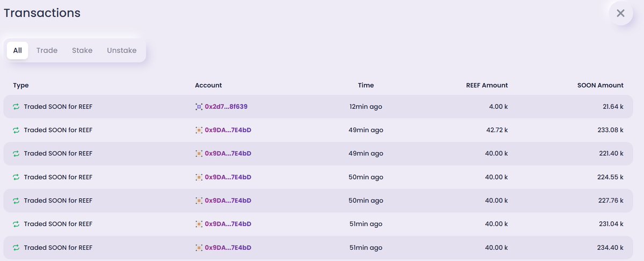Click the 50min ago cell in 227.76 k row
The height and width of the screenshot is (261, 644).
click(x=366, y=200)
